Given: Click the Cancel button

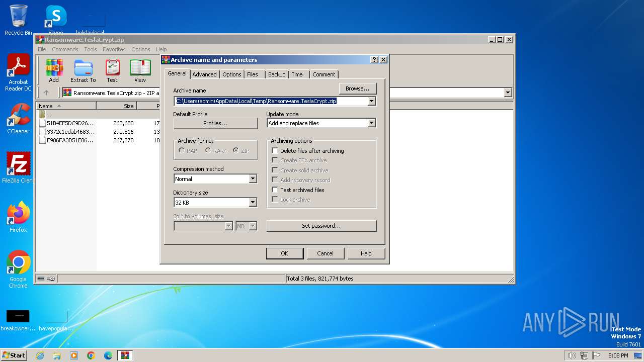Looking at the screenshot, I should (325, 253).
